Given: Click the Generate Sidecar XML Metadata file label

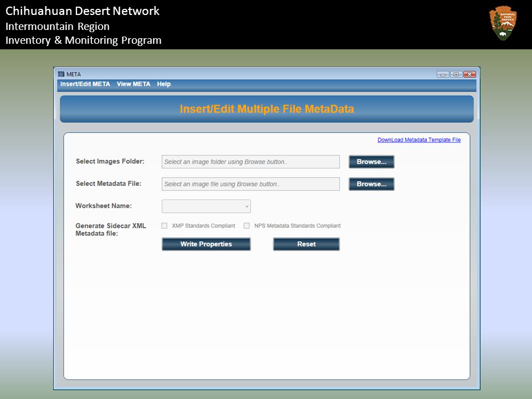Looking at the screenshot, I should (111, 229).
